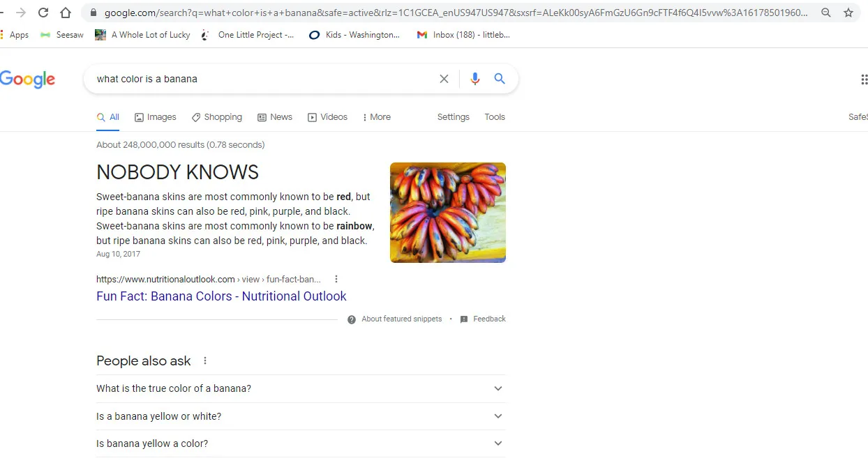Click the Aug 10, 2017 date text
The width and height of the screenshot is (868, 463).
click(x=118, y=255)
